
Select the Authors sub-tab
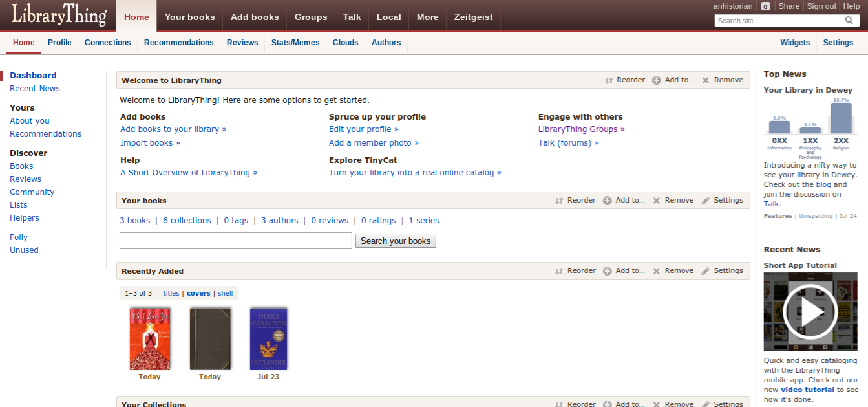pyautogui.click(x=386, y=43)
